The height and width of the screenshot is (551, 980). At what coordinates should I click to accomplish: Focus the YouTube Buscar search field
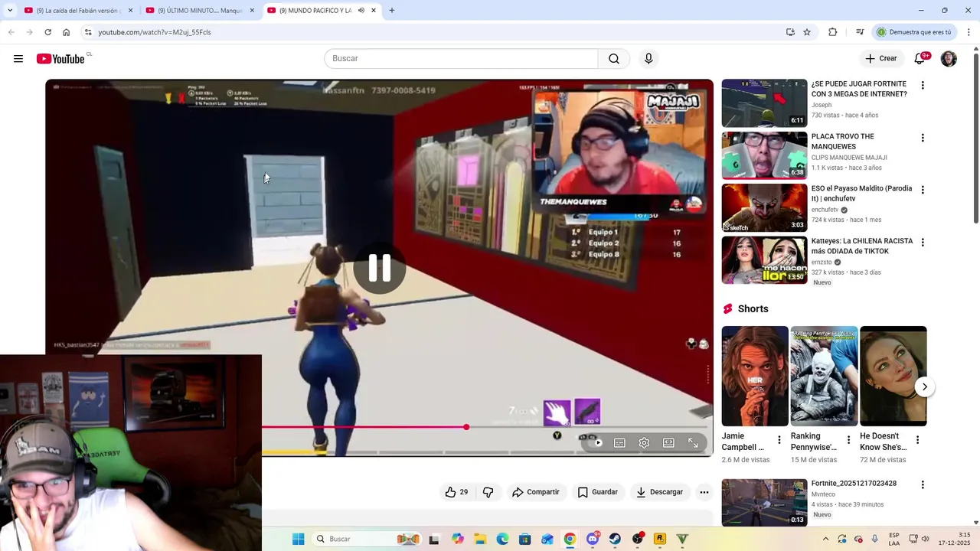pyautogui.click(x=461, y=59)
